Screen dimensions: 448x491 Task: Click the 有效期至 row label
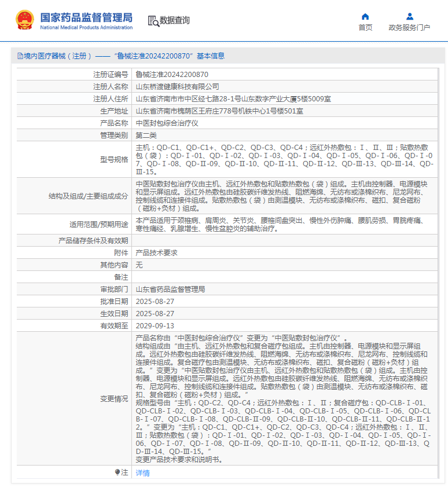point(114,326)
